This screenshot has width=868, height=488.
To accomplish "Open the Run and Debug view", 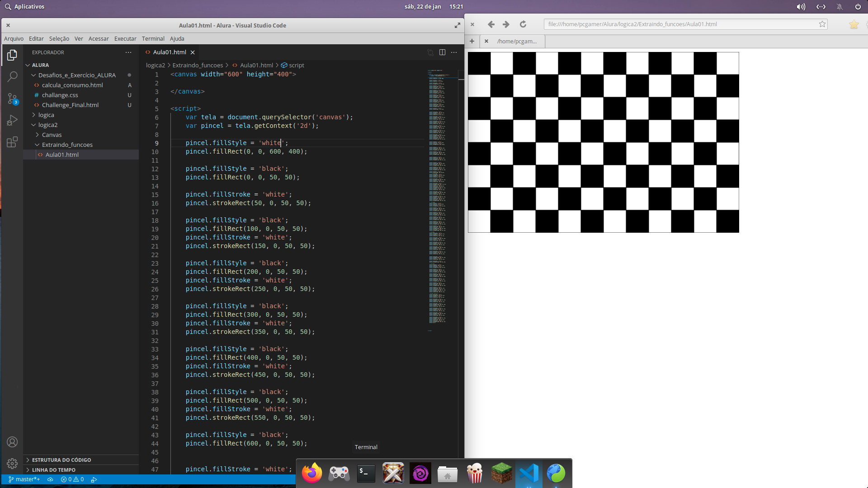I will pos(12,120).
